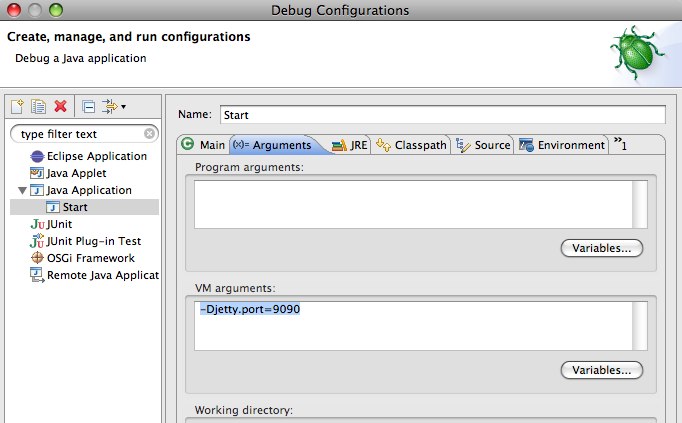The image size is (682, 423).
Task: Click the New launch configuration icon
Action: tap(17, 106)
